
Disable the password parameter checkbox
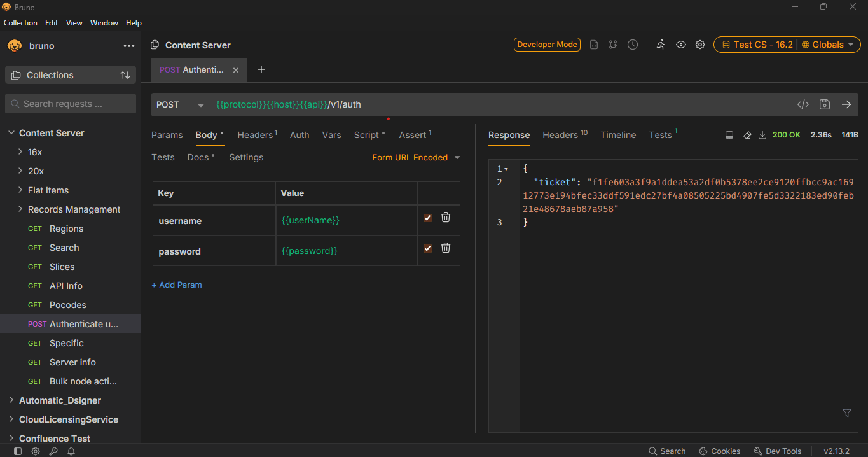(427, 249)
